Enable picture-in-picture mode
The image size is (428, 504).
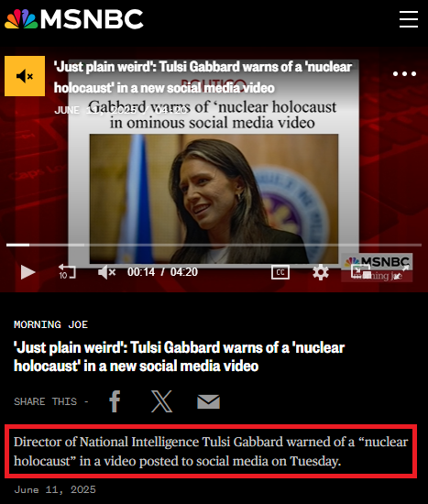click(x=361, y=272)
